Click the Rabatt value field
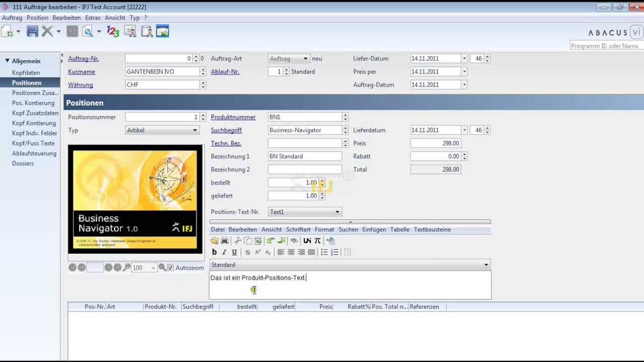Screen dimensions: 644x362 (436, 156)
